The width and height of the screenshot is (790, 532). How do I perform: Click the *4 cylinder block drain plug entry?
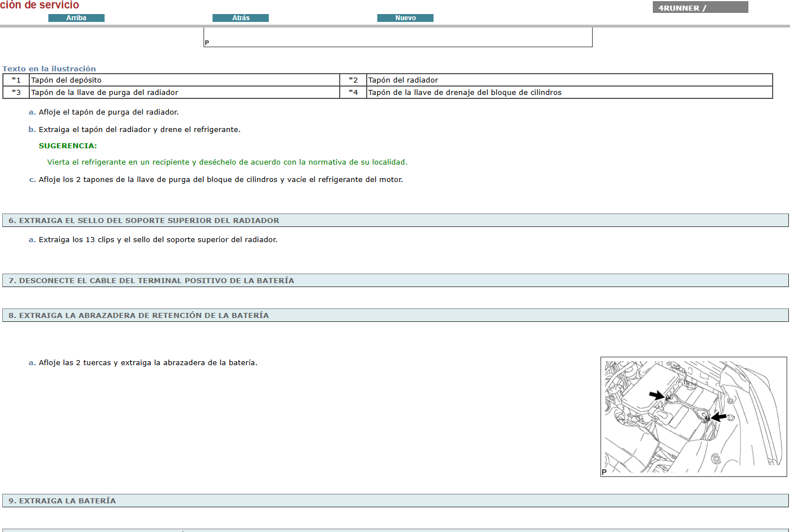tap(464, 92)
